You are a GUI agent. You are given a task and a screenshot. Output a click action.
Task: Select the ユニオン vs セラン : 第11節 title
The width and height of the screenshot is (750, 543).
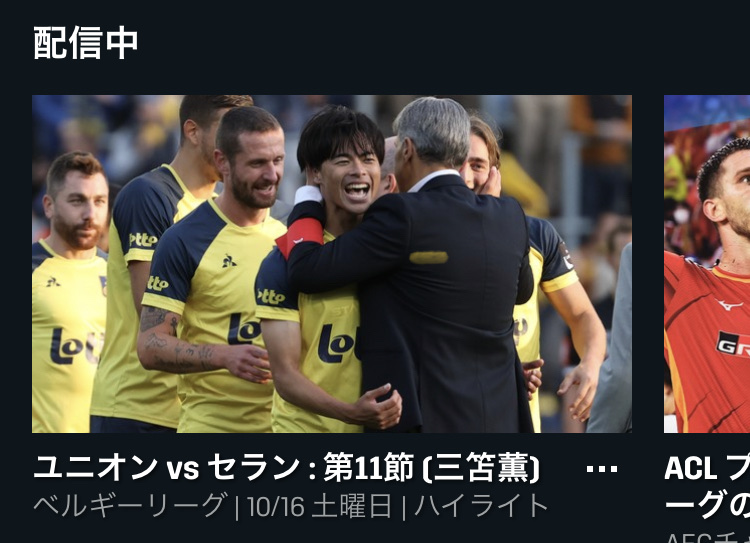[224, 467]
